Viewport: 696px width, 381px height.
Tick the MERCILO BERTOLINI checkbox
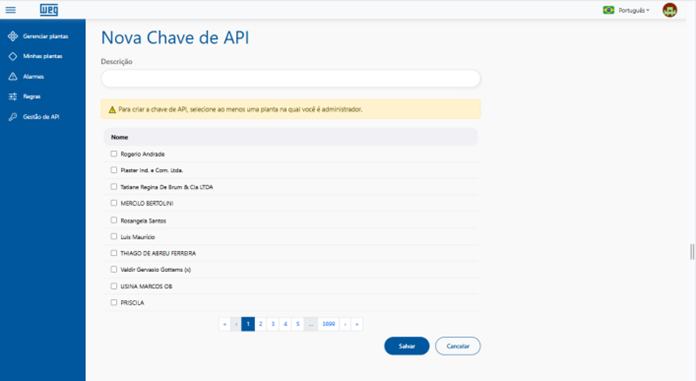114,203
